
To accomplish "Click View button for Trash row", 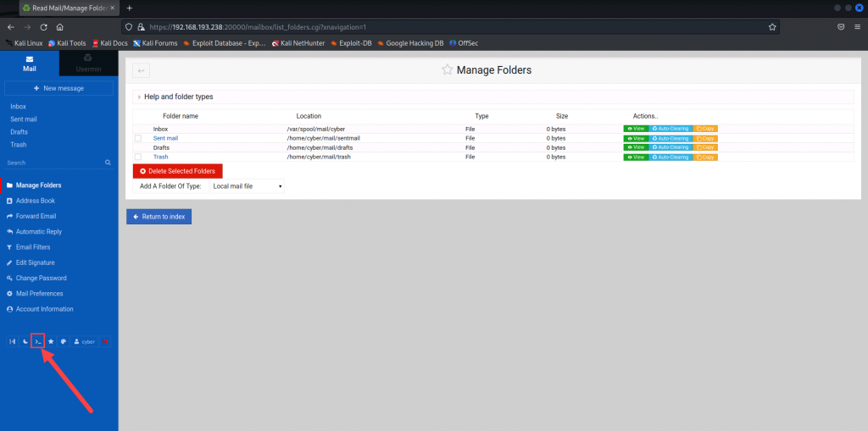I will click(636, 157).
